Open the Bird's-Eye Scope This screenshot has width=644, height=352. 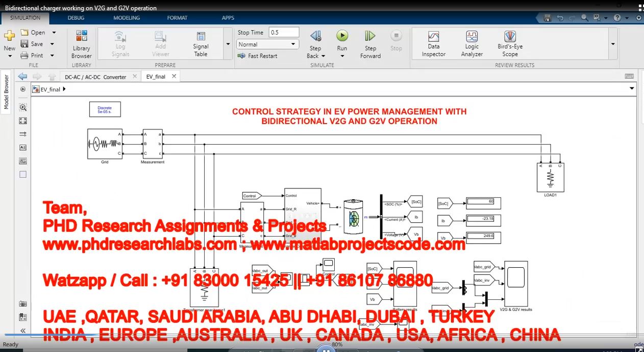pos(510,44)
